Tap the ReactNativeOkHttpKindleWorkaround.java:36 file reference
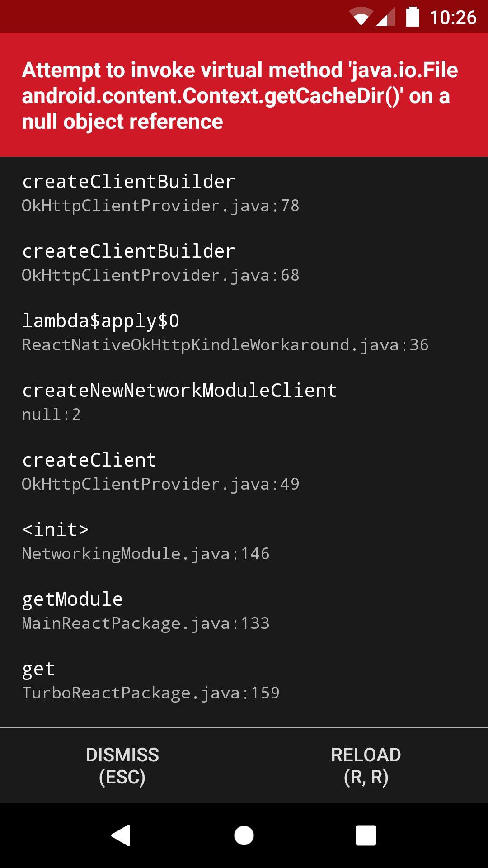The image size is (488, 868). click(x=225, y=345)
